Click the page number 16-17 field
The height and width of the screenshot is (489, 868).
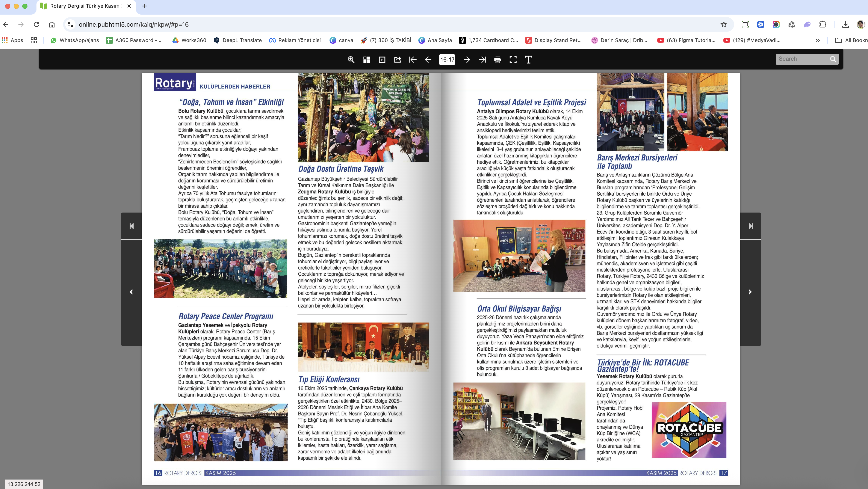pyautogui.click(x=447, y=60)
